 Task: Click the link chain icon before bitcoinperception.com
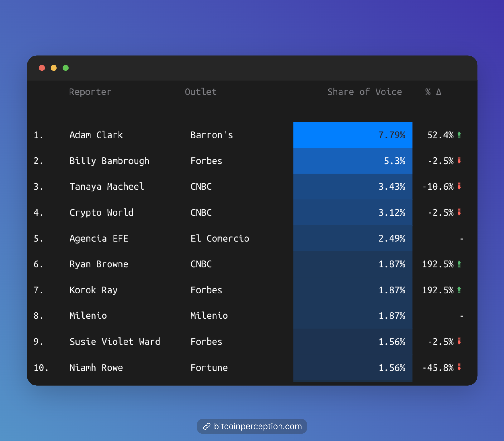click(x=206, y=426)
